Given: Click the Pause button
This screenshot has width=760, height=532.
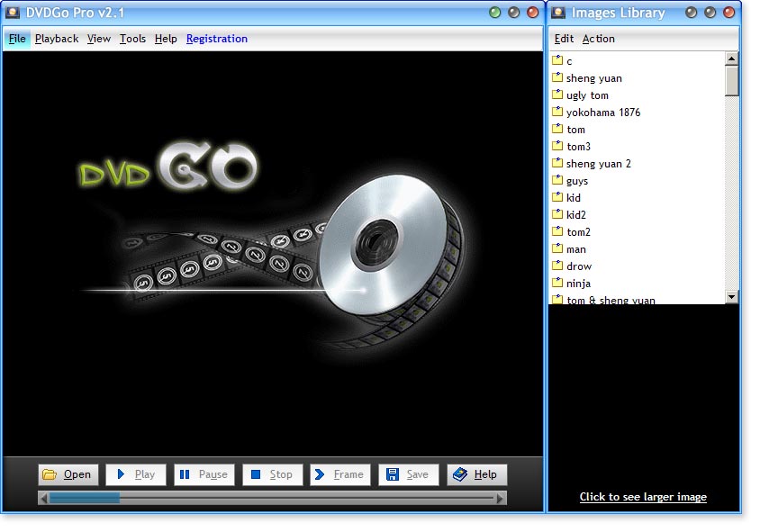Looking at the screenshot, I should point(204,474).
